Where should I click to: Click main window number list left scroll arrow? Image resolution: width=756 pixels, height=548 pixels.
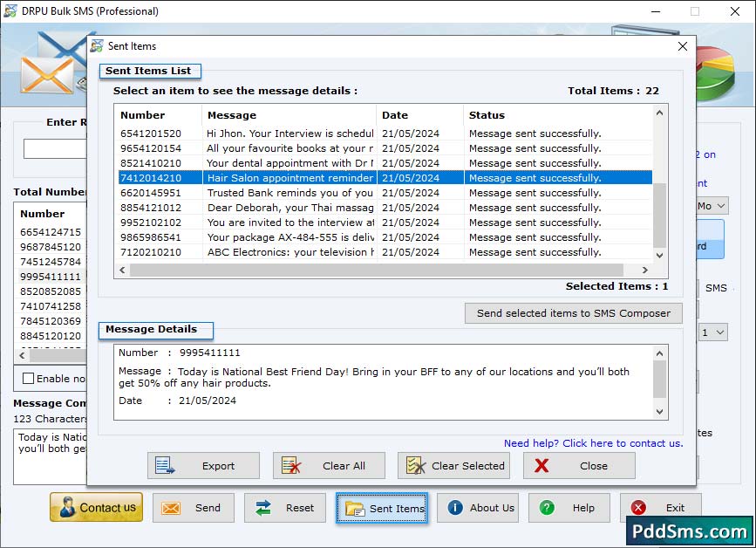click(22, 355)
